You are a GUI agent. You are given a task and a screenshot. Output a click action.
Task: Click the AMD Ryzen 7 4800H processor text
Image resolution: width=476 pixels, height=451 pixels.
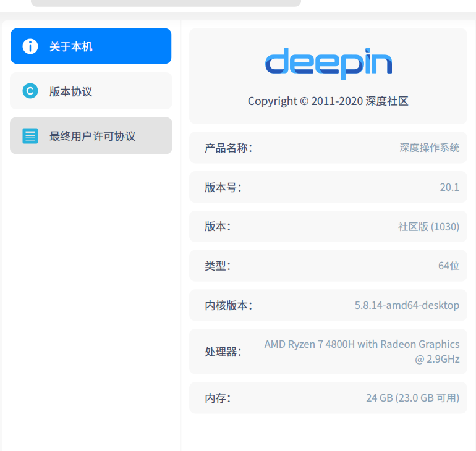point(362,352)
